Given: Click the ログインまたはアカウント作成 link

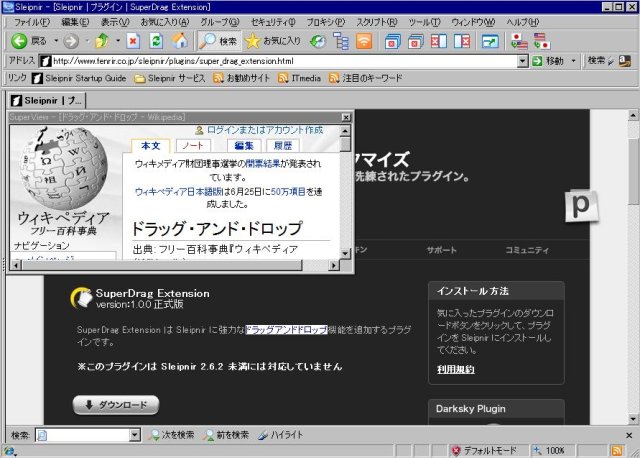Looking at the screenshot, I should click(264, 130).
